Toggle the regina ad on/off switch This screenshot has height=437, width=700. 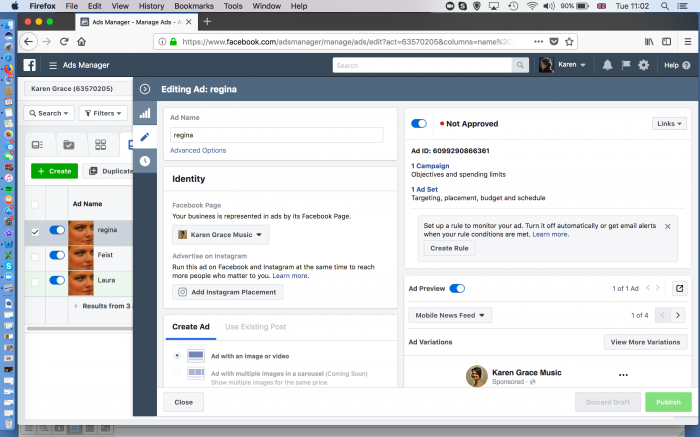point(57,230)
